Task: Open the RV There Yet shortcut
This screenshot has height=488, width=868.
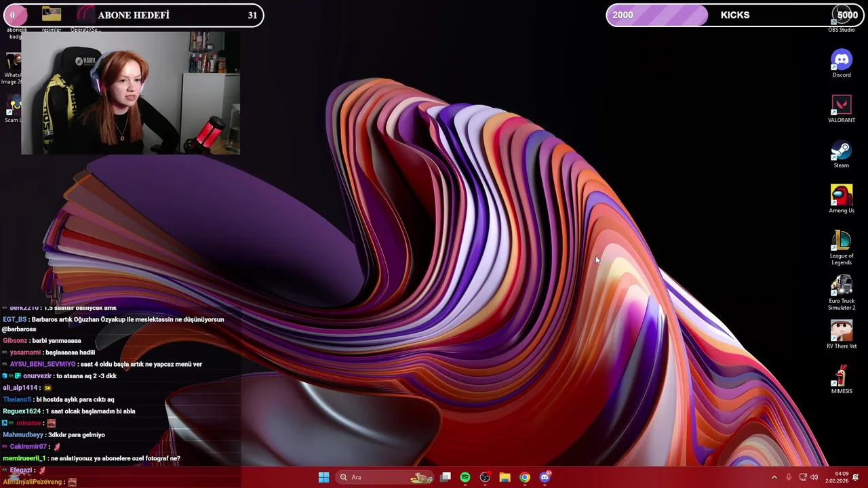Action: pos(842,335)
